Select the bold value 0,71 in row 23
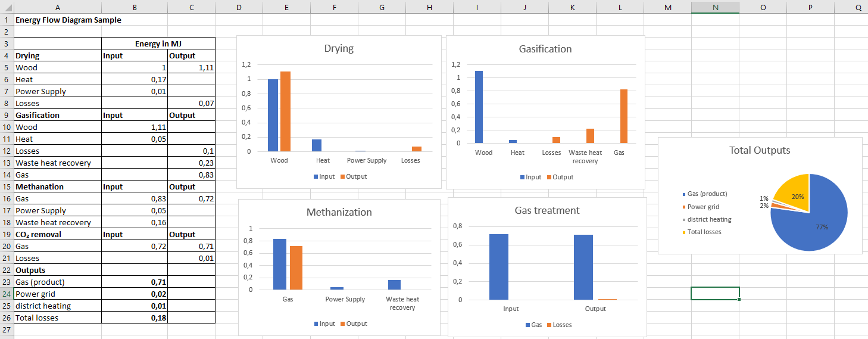 pyautogui.click(x=135, y=282)
